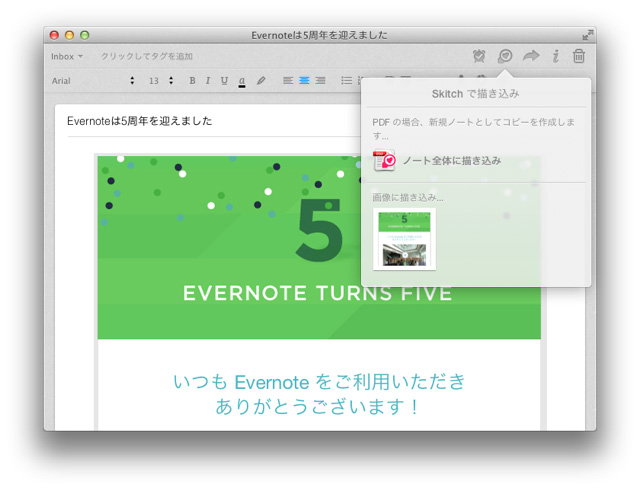
Task: Click the EVERNOTE TURNS FIVE banner text
Action: [318, 293]
